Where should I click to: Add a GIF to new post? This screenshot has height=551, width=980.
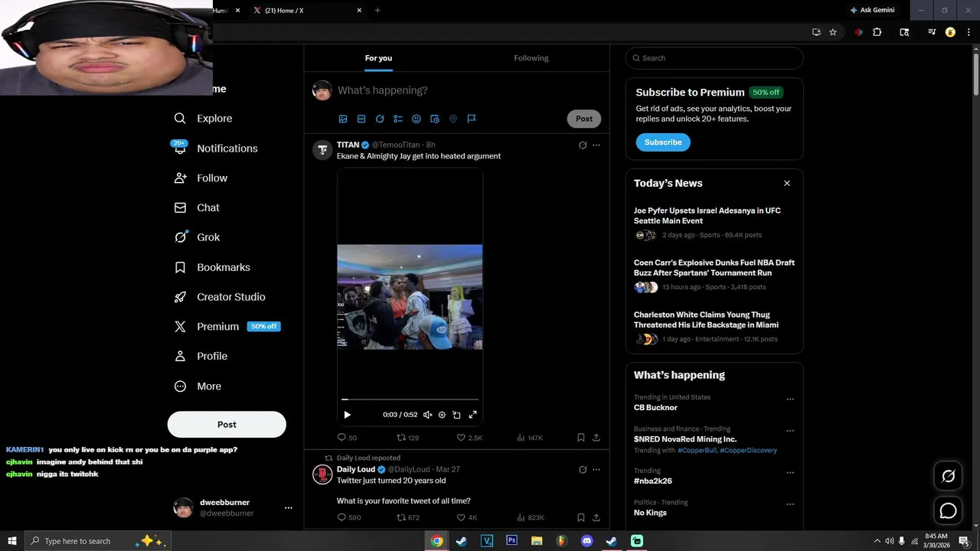[361, 119]
